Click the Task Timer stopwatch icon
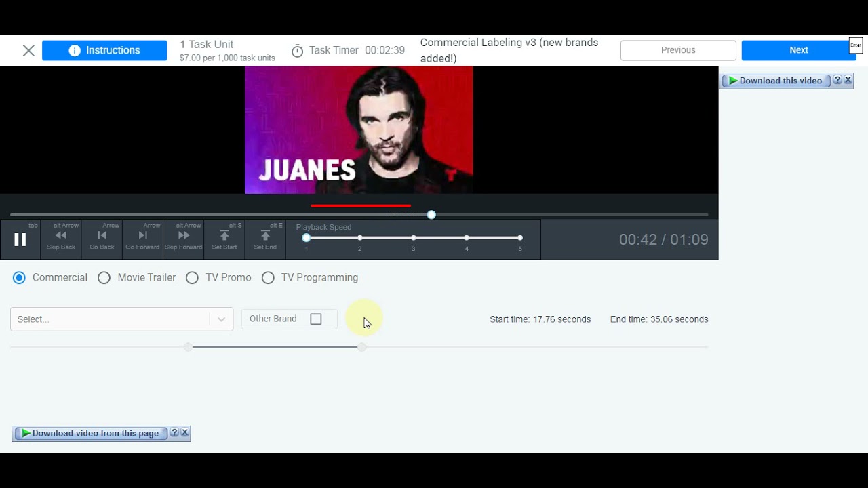Image resolution: width=868 pixels, height=488 pixels. (297, 51)
